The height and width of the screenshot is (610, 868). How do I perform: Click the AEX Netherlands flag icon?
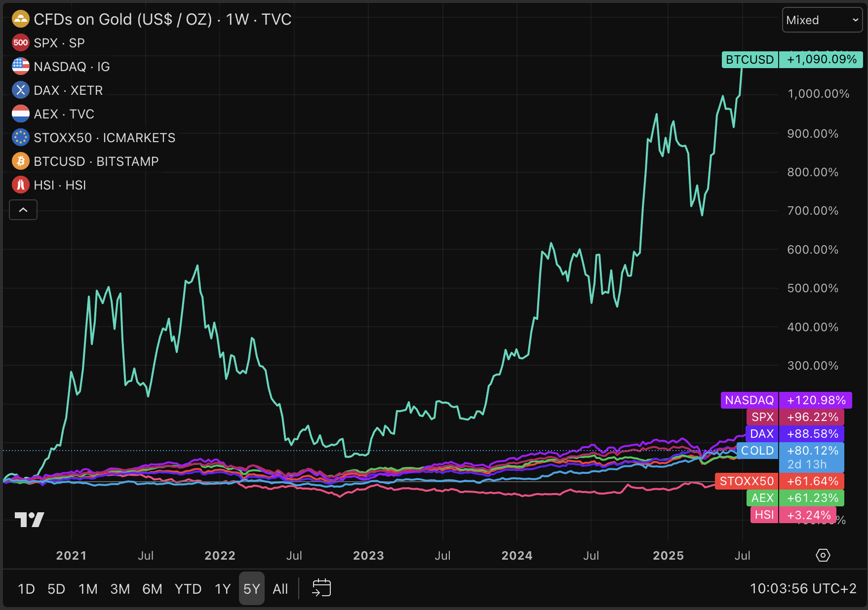[x=20, y=114]
